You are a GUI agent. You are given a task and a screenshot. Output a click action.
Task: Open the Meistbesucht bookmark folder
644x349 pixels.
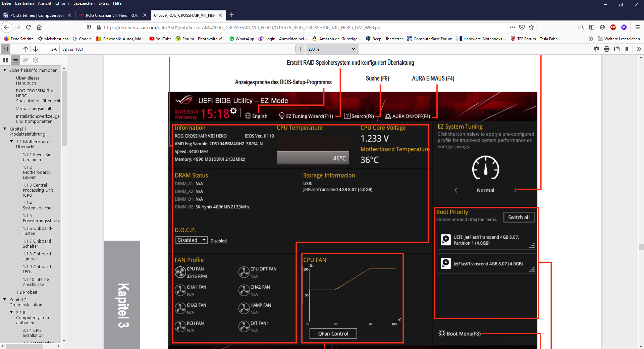click(53, 39)
